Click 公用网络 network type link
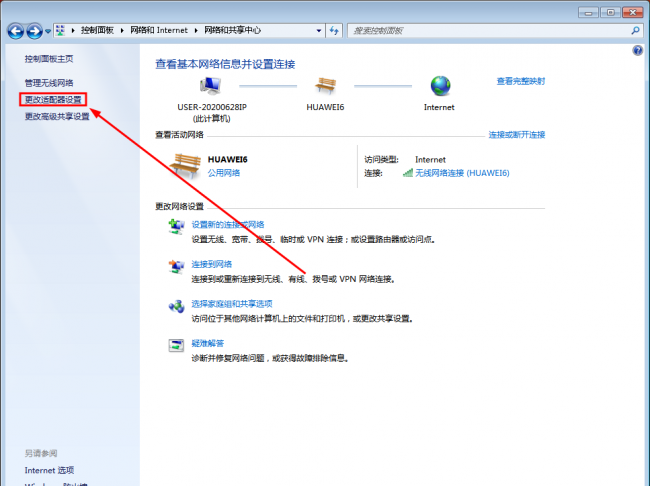Image resolution: width=650 pixels, height=486 pixels. click(224, 173)
